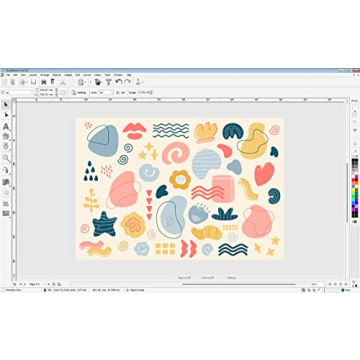Open the Arrange menu
360x360 pixels.
[x=45, y=75]
